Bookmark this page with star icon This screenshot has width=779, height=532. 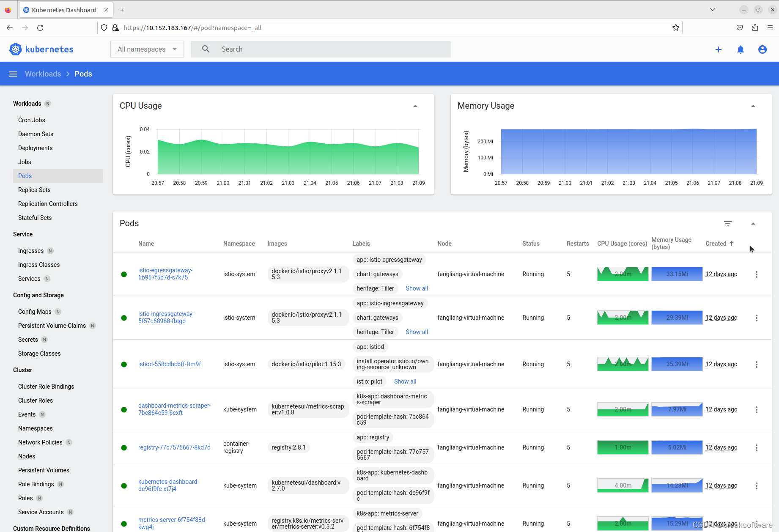click(x=676, y=28)
